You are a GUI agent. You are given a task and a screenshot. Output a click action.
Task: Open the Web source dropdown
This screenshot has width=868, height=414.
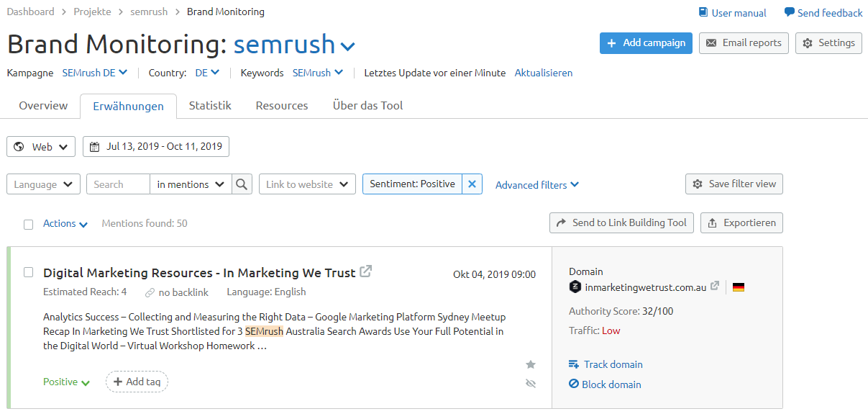(x=41, y=147)
